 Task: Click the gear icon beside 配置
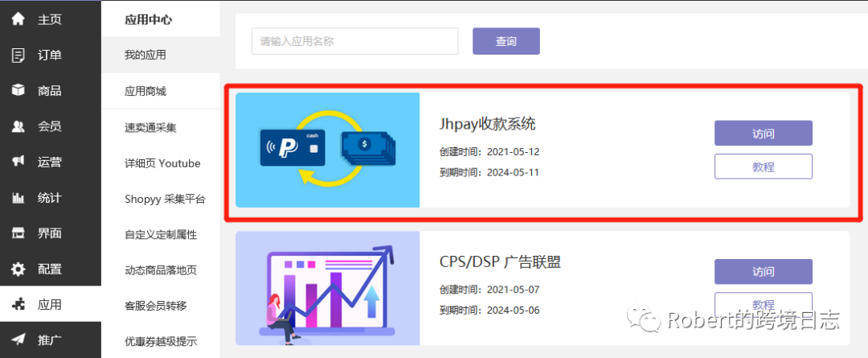coord(18,270)
